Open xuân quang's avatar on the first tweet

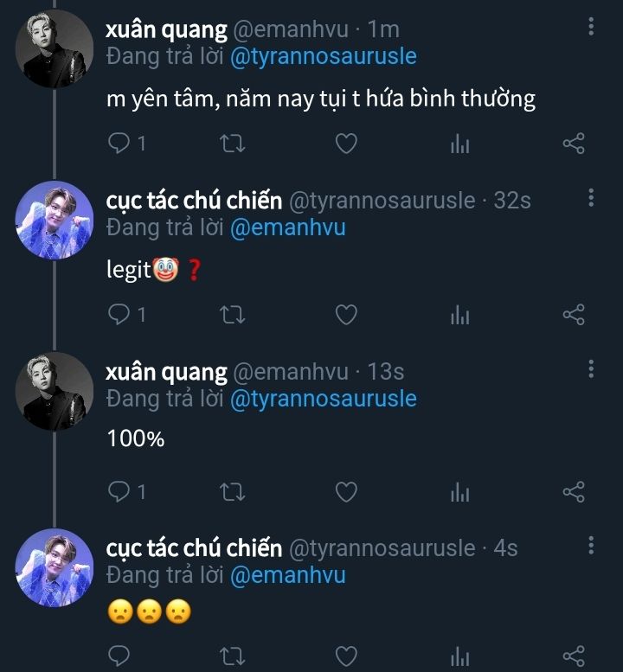[x=54, y=48]
